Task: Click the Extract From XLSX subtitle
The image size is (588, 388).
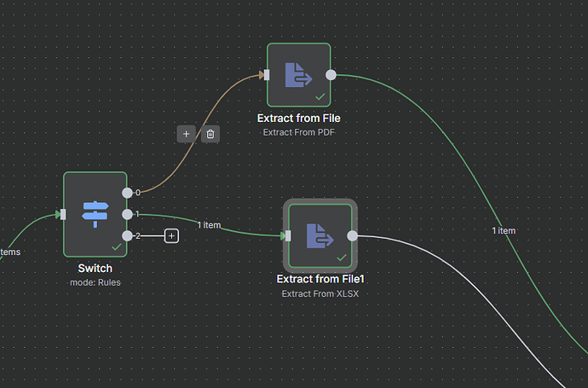Action: (x=320, y=294)
